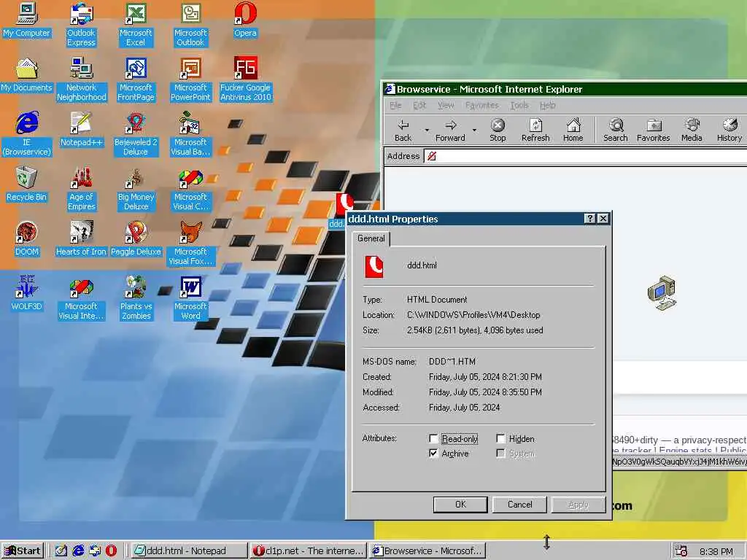Viewport: 747px width, 560px height.
Task: Launch DOOM desktop shortcut
Action: coord(27,239)
